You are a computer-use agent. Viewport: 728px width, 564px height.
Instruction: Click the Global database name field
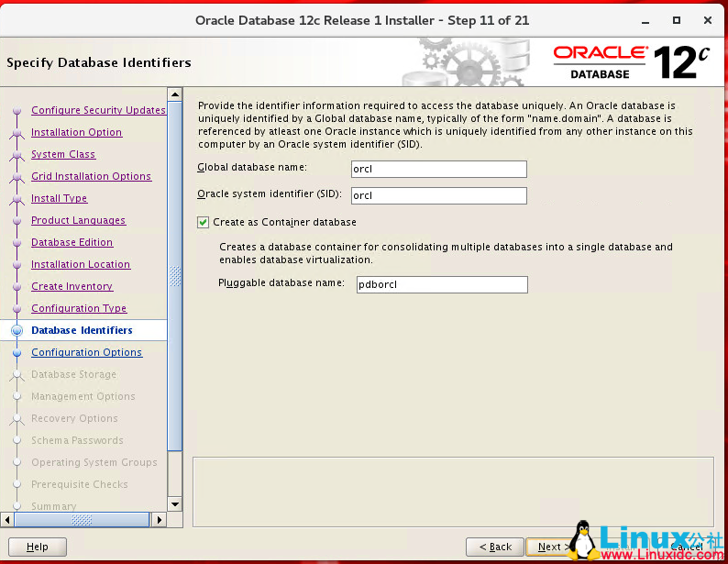pos(439,169)
